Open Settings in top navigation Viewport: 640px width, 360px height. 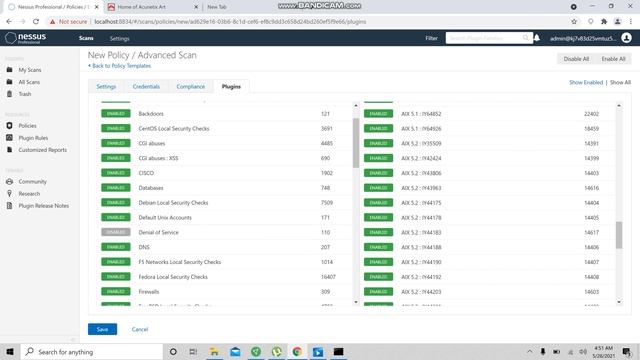[x=119, y=38]
